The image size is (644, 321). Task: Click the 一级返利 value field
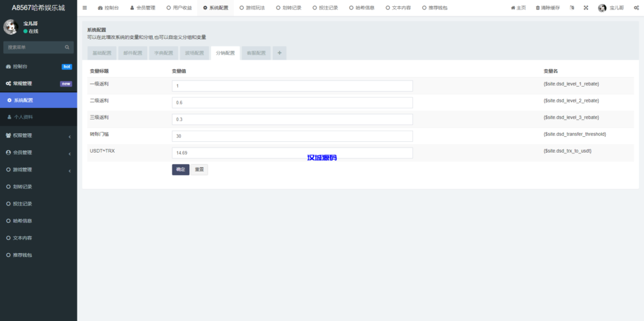point(292,86)
